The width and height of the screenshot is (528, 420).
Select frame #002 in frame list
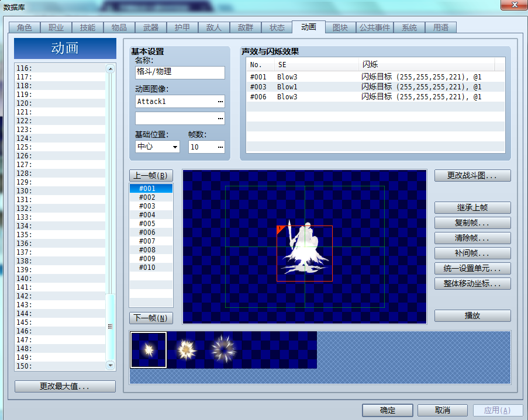(x=151, y=197)
